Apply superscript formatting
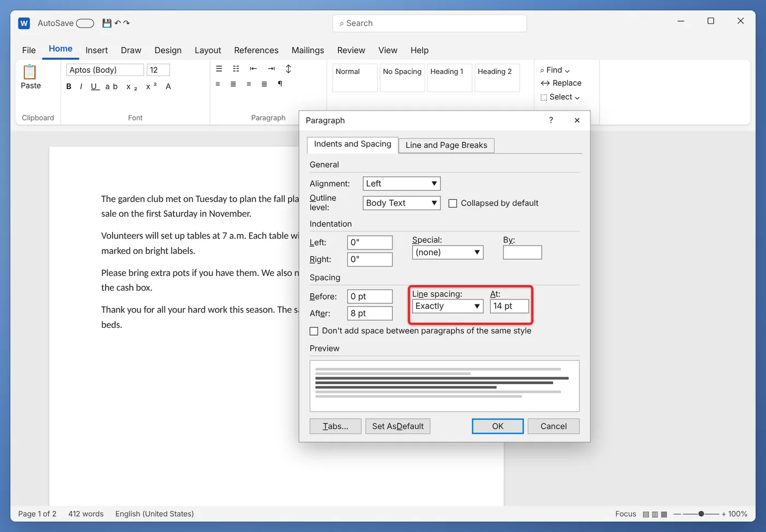766x532 pixels. click(152, 86)
